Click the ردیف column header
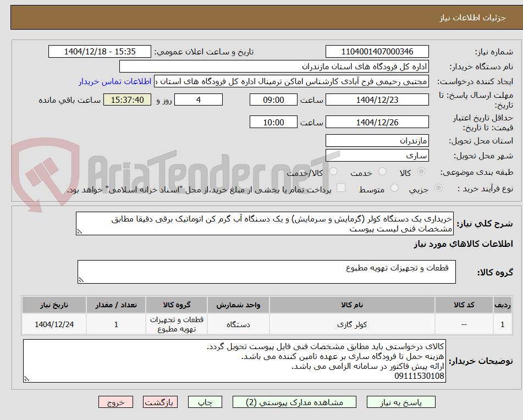 click(x=502, y=305)
